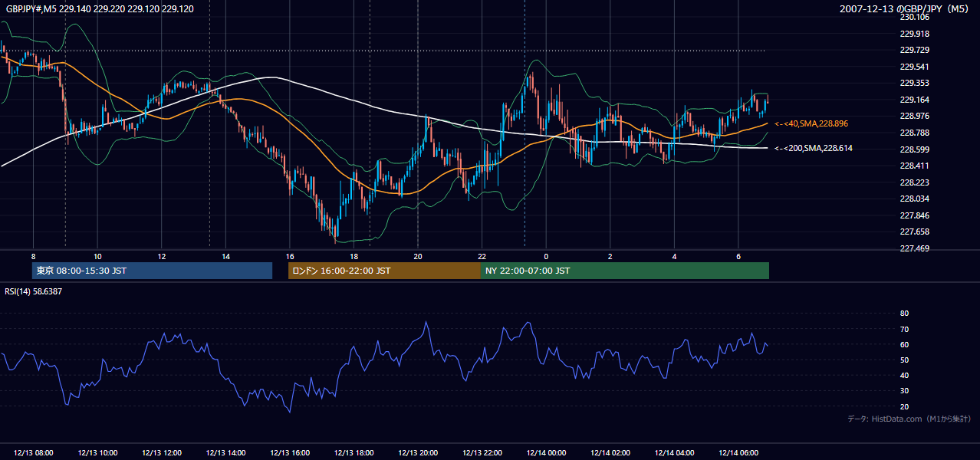Click the RSI scale value 80
Screen dimensions: 980x460
click(x=904, y=314)
